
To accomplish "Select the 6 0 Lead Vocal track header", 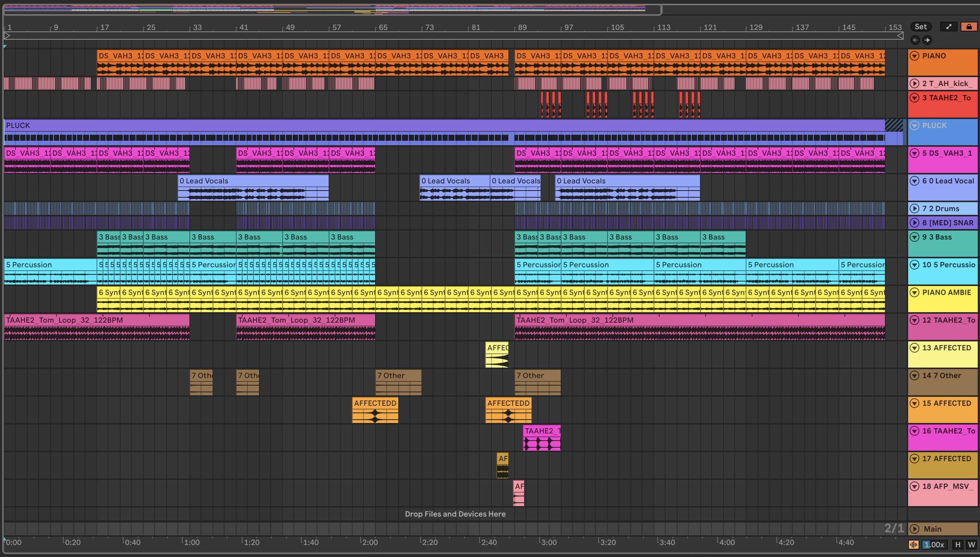I will (x=948, y=181).
